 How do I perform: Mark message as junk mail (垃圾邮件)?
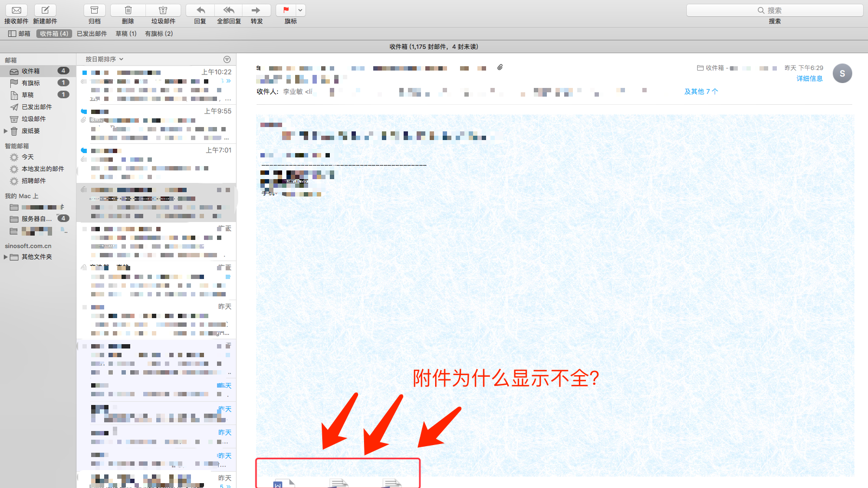click(x=163, y=10)
